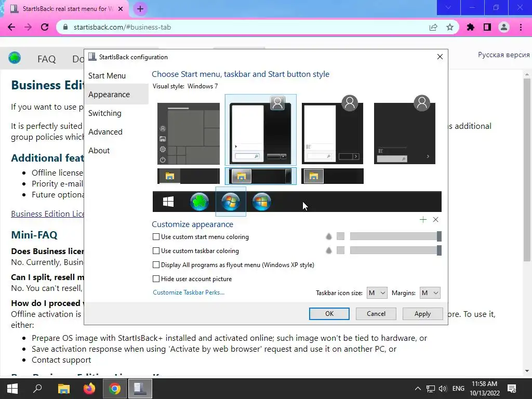Viewport: 532px width, 399px height.
Task: Open the FAQ page on the website
Action: pyautogui.click(x=46, y=59)
